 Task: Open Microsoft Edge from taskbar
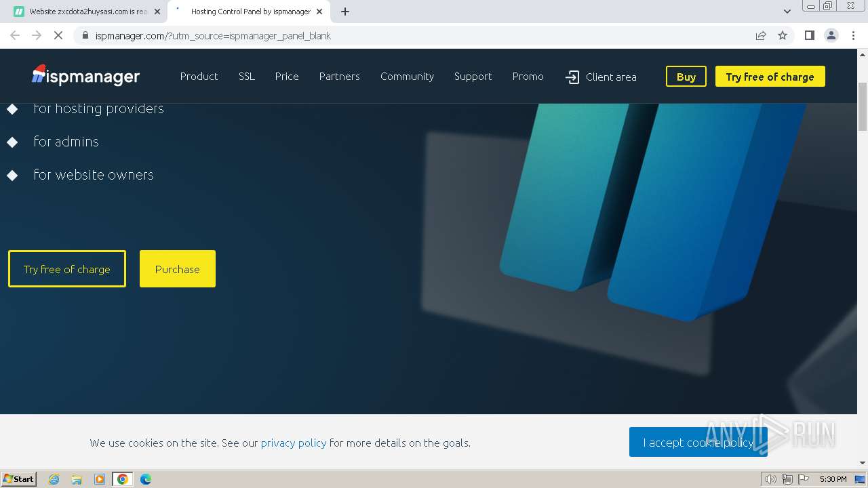pos(146,479)
